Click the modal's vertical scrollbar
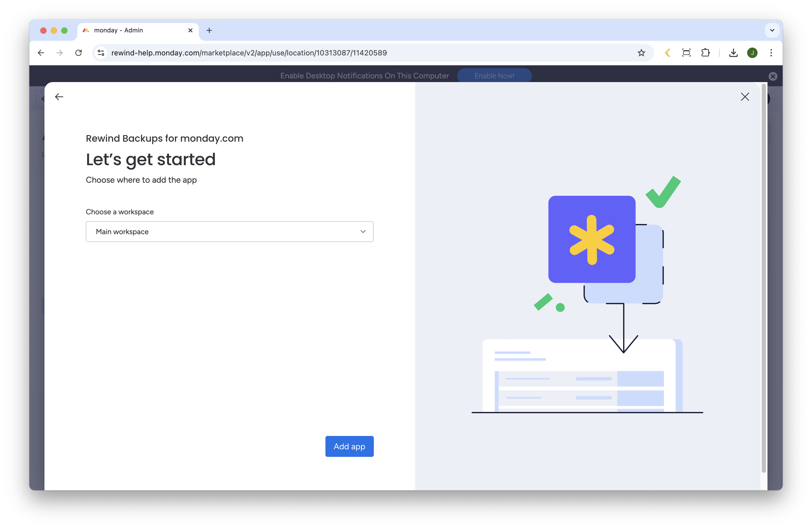 click(x=764, y=278)
